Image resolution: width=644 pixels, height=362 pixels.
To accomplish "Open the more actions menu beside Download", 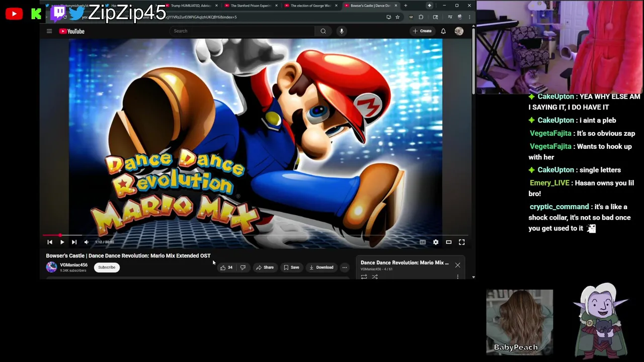I will 345,267.
